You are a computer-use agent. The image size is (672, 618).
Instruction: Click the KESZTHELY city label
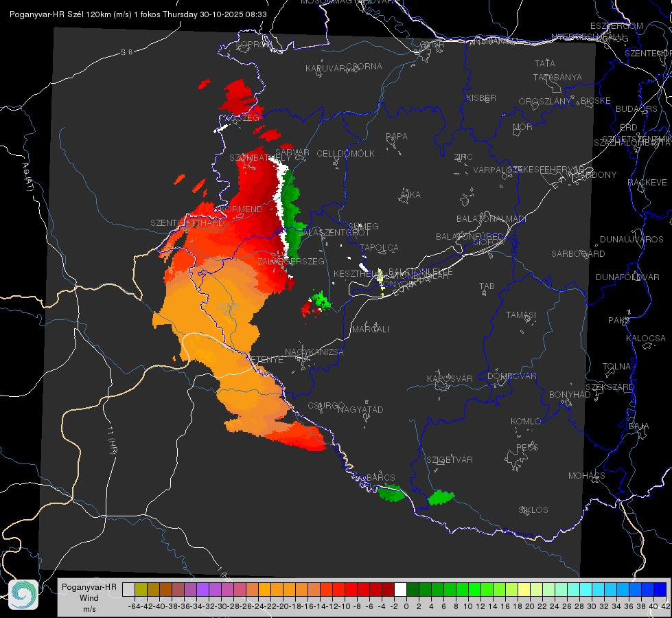[x=358, y=273]
